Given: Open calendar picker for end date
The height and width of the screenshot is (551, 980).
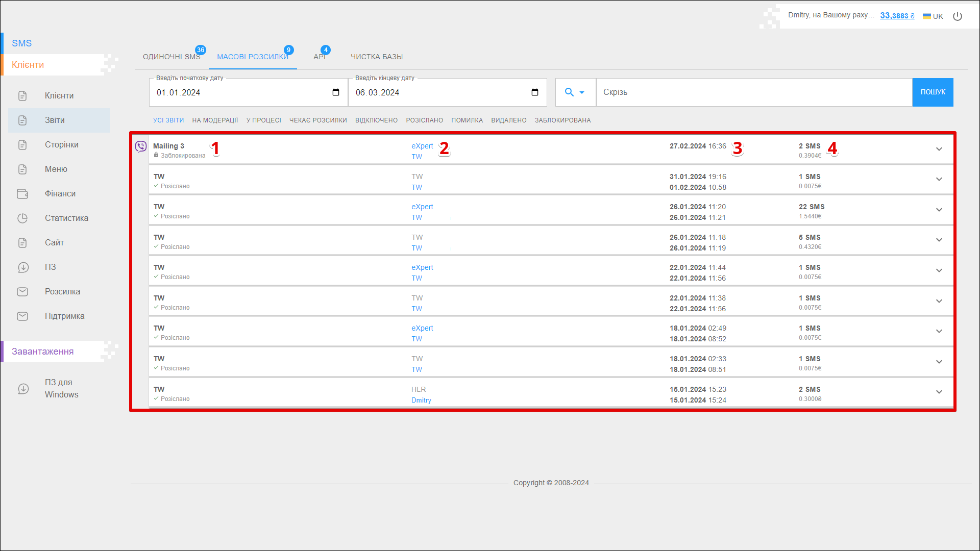Looking at the screenshot, I should point(535,92).
